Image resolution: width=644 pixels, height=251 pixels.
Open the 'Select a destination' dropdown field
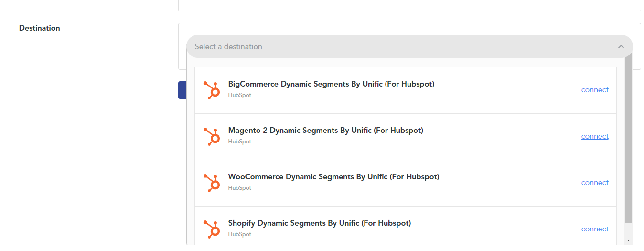pyautogui.click(x=409, y=46)
